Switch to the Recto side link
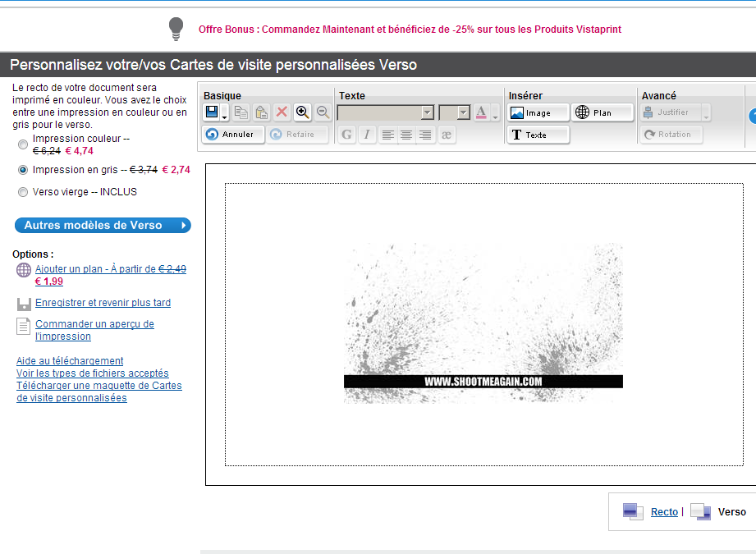Image resolution: width=756 pixels, height=554 pixels. pyautogui.click(x=664, y=512)
